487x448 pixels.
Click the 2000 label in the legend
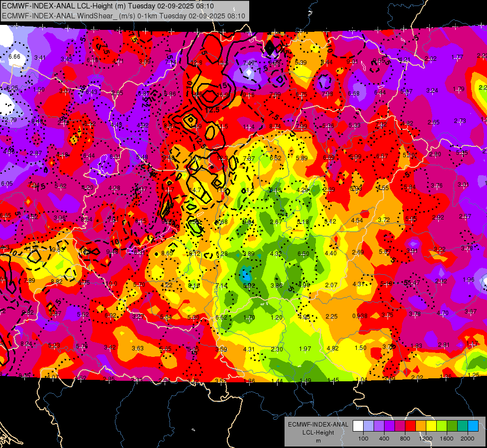pyautogui.click(x=468, y=439)
